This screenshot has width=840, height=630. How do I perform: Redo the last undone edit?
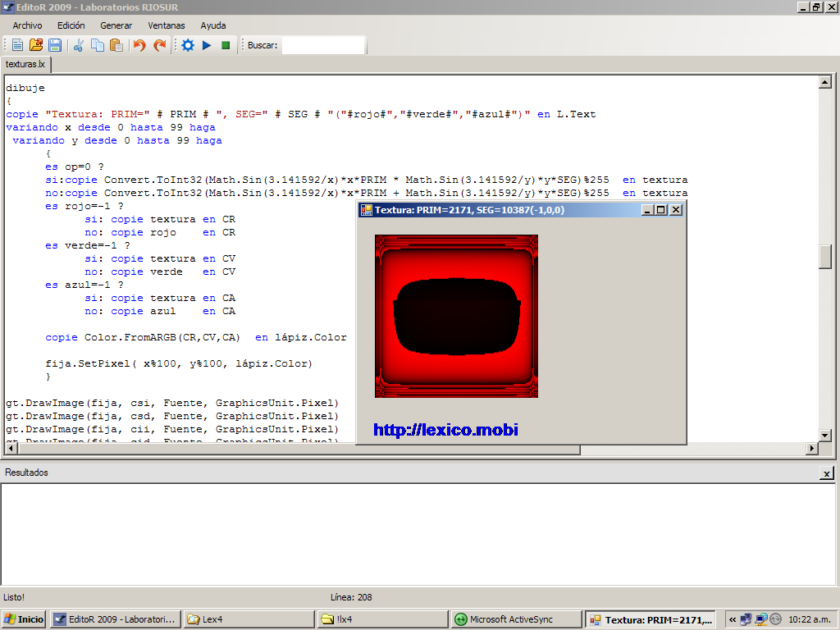pos(159,45)
